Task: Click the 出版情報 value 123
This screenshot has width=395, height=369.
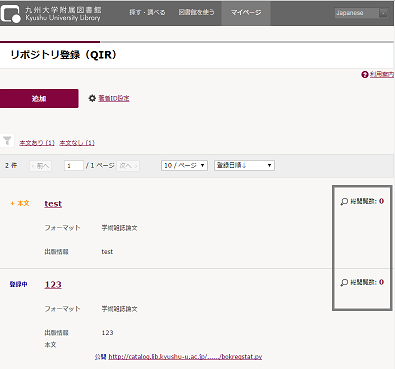Action: pyautogui.click(x=107, y=333)
